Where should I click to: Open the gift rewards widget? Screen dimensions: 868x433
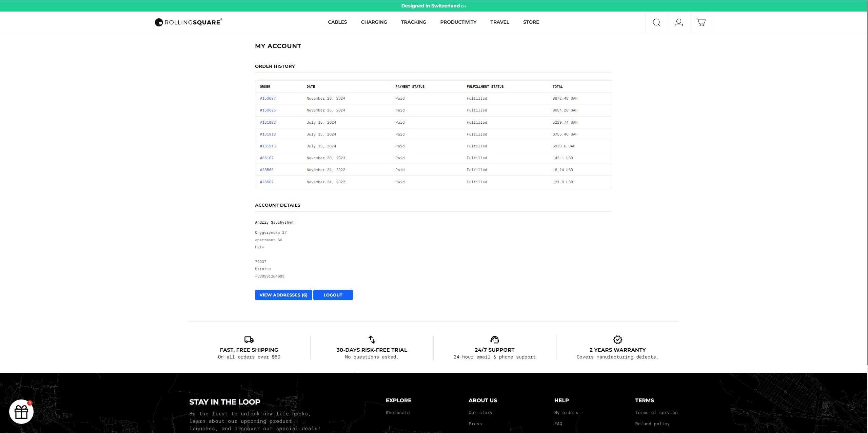pos(21,412)
